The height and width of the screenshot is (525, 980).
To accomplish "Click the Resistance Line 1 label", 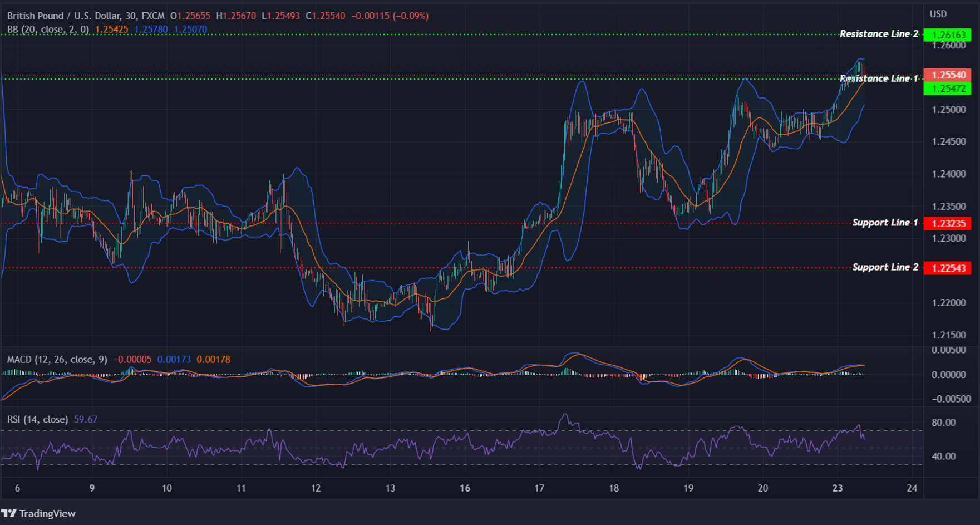I will (878, 78).
